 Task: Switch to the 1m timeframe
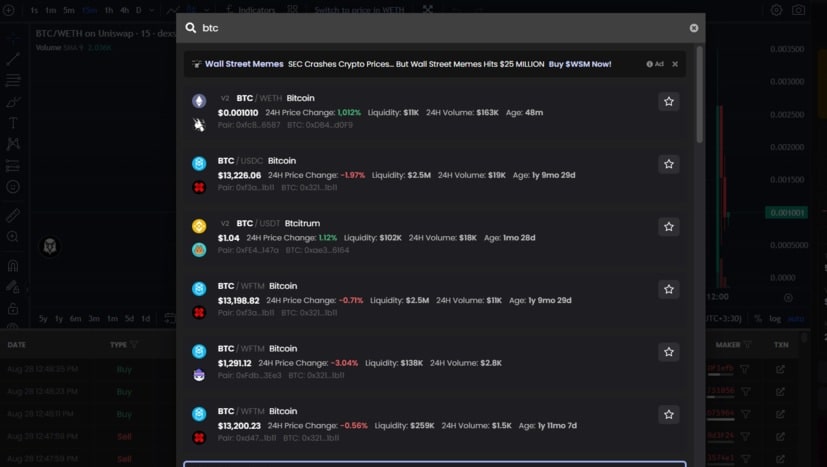pos(51,10)
